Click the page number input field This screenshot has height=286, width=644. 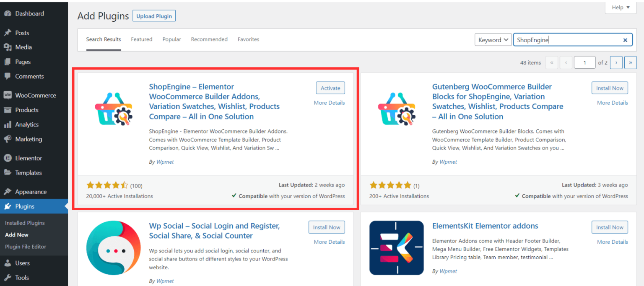click(584, 62)
